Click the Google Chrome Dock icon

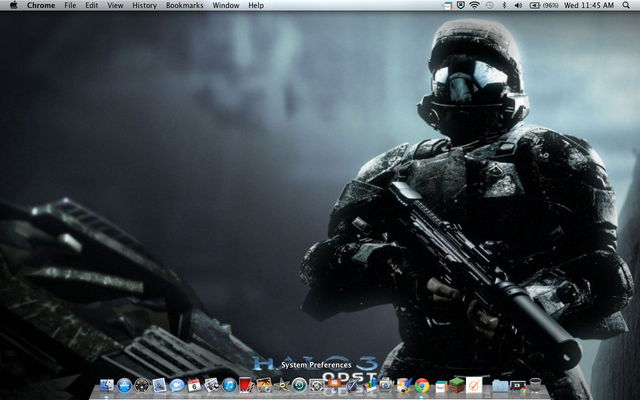tap(422, 385)
